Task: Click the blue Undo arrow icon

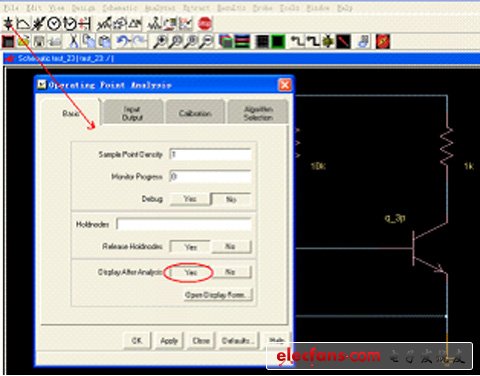Action: point(123,41)
